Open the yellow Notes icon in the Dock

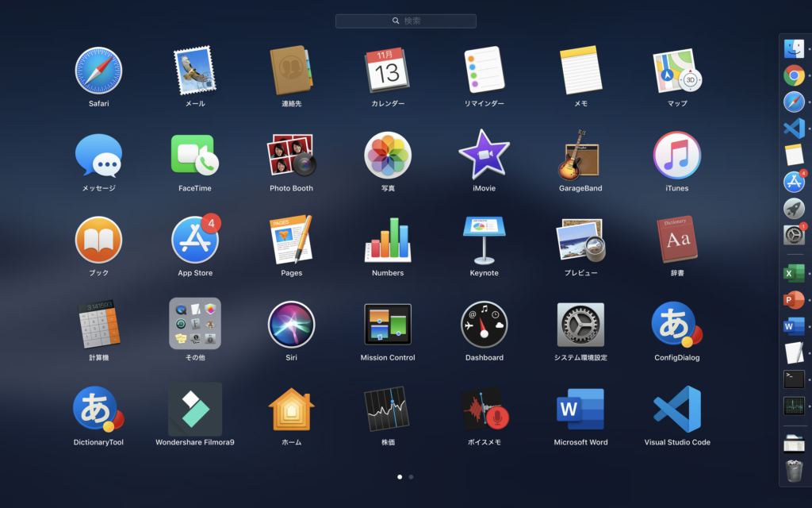[x=794, y=155]
